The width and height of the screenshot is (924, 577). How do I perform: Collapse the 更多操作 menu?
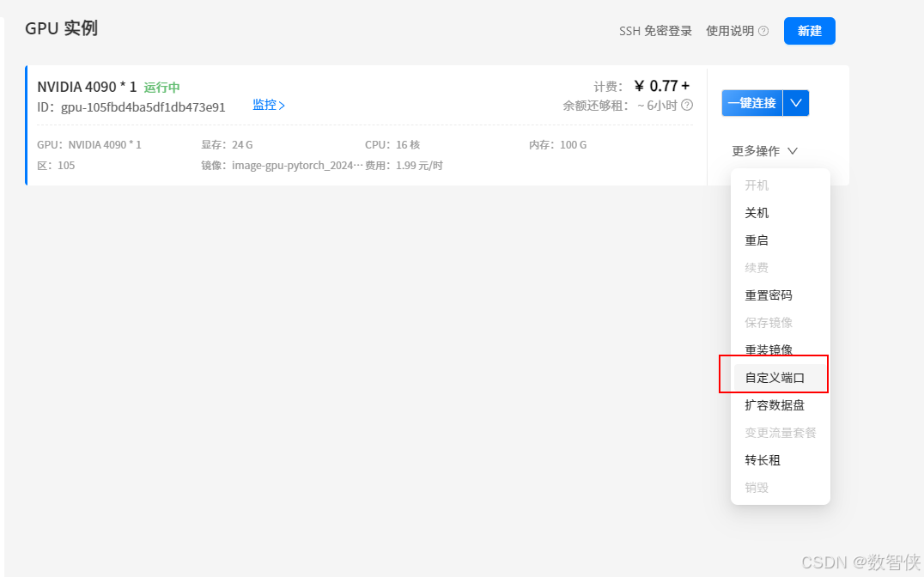click(764, 151)
